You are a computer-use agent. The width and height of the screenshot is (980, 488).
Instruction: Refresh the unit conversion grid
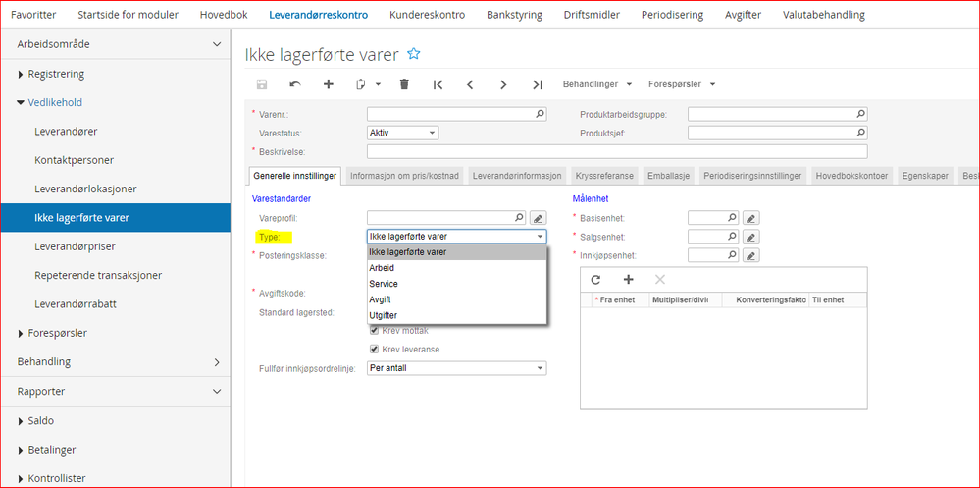click(x=595, y=280)
